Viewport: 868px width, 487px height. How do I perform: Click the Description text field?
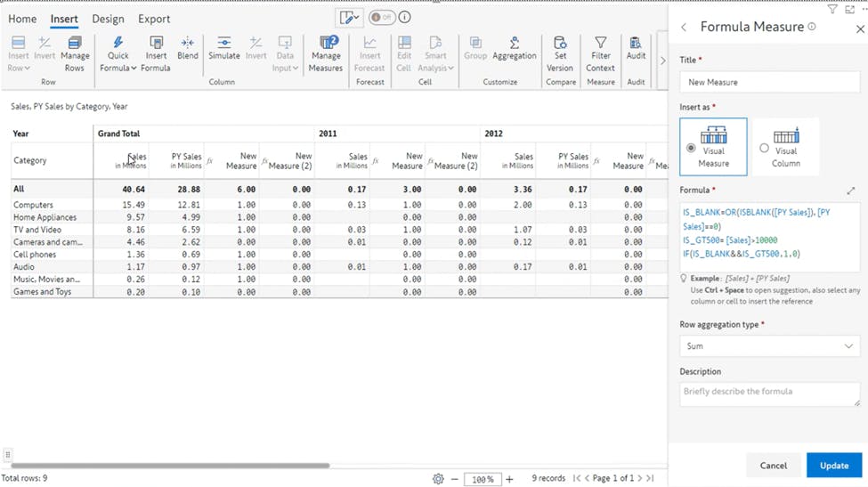click(769, 392)
